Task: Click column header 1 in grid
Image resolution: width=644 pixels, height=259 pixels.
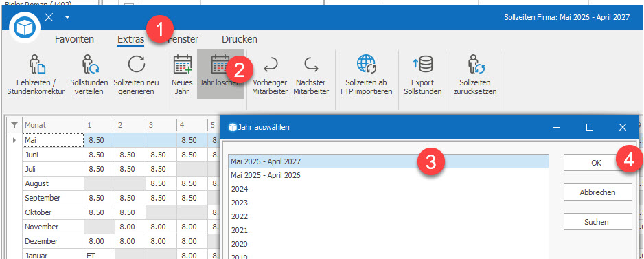Action: pyautogui.click(x=99, y=125)
